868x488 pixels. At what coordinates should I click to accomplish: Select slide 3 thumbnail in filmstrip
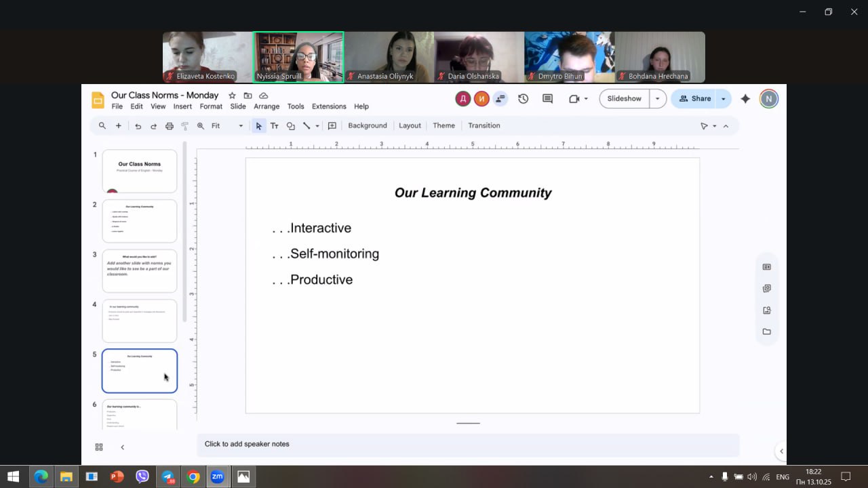pyautogui.click(x=140, y=270)
